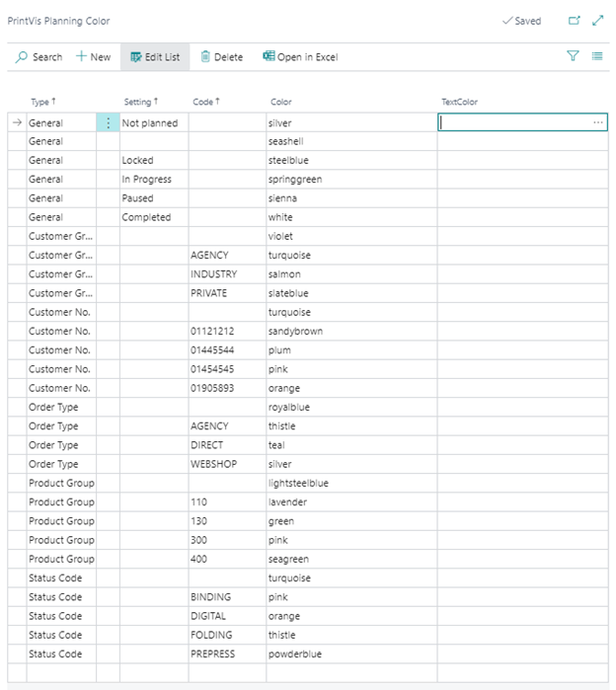
Task: Select the 'Paused' setting cell
Action: coord(154,198)
